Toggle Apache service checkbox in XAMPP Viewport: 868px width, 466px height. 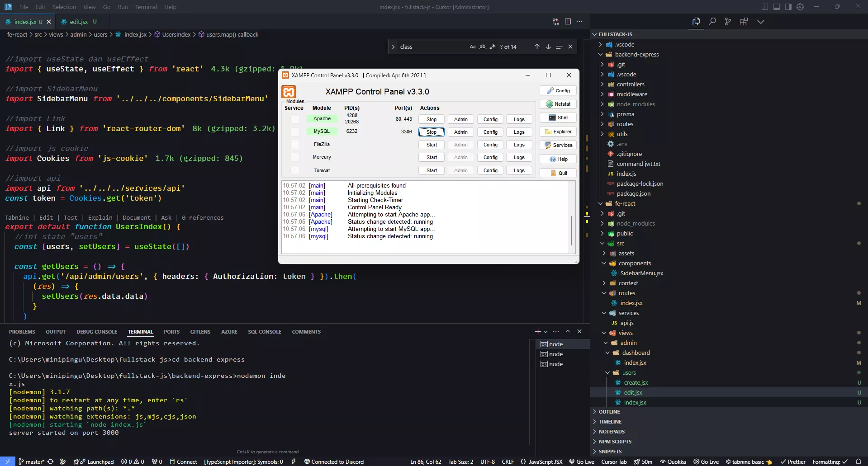click(x=295, y=119)
